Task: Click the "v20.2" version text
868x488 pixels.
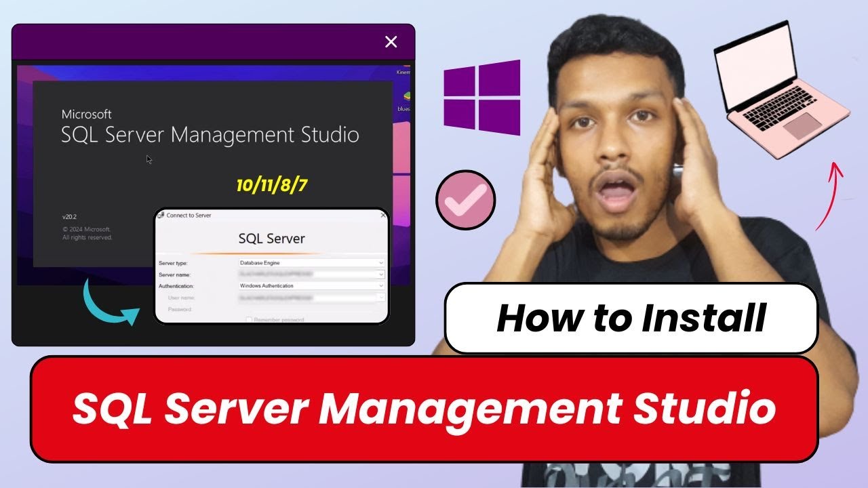Action: point(70,217)
